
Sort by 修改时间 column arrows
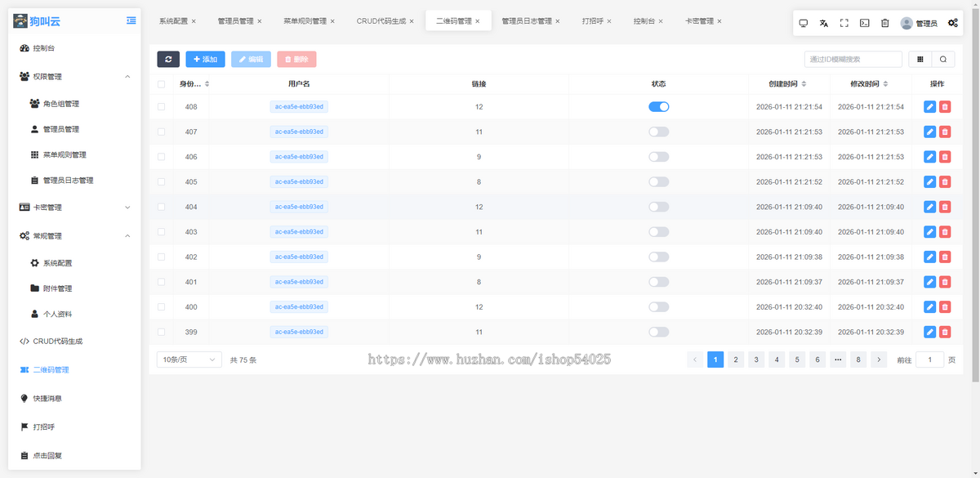[885, 84]
